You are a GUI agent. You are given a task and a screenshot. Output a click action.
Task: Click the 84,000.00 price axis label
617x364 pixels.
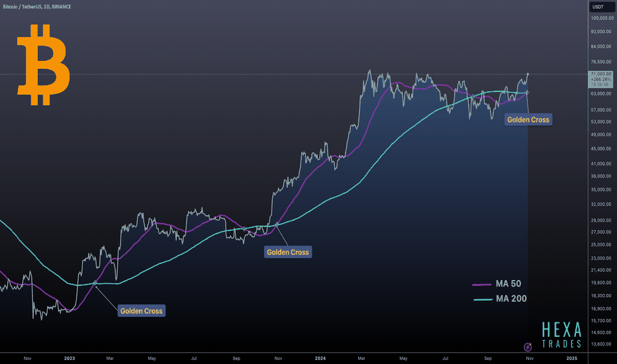(x=602, y=46)
